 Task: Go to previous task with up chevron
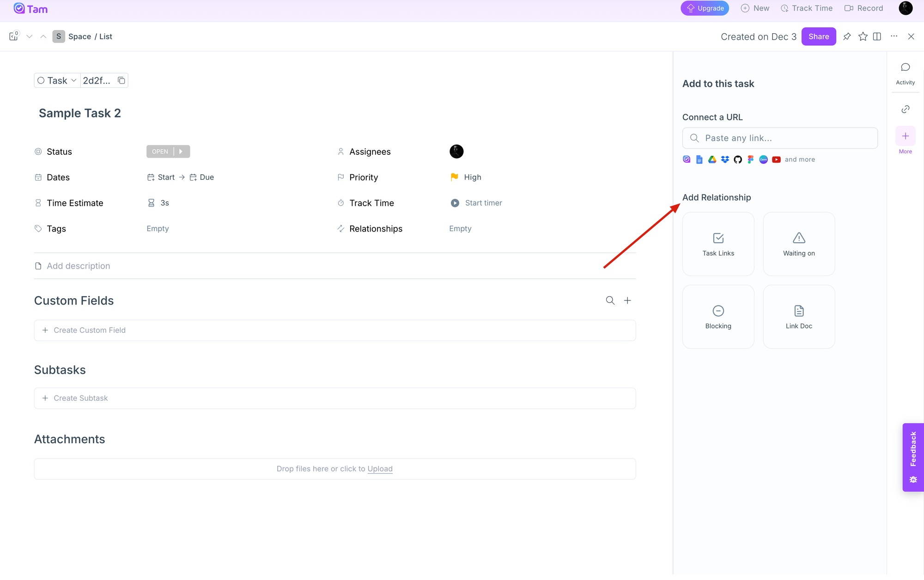43,37
